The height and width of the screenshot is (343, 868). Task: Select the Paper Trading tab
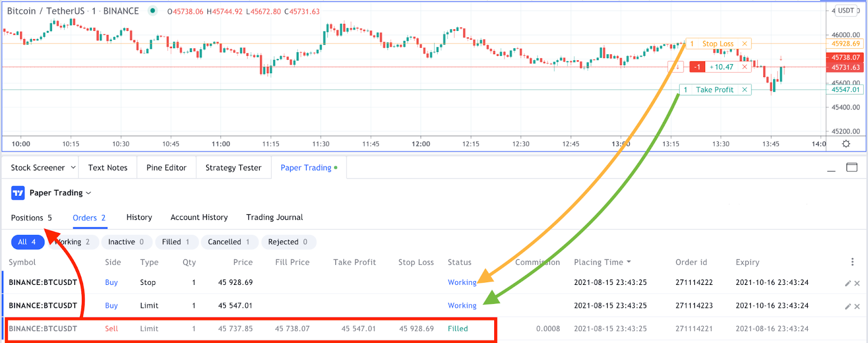click(x=309, y=168)
